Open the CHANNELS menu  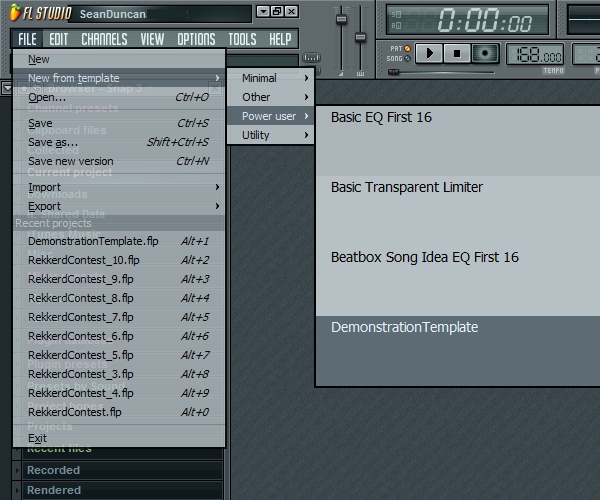coord(104,39)
